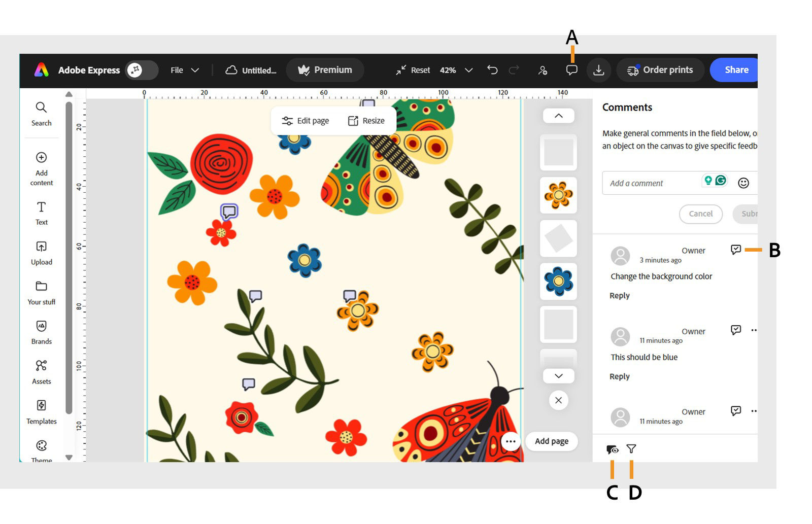Expand the File menu
The image size is (812, 524).
click(x=183, y=70)
